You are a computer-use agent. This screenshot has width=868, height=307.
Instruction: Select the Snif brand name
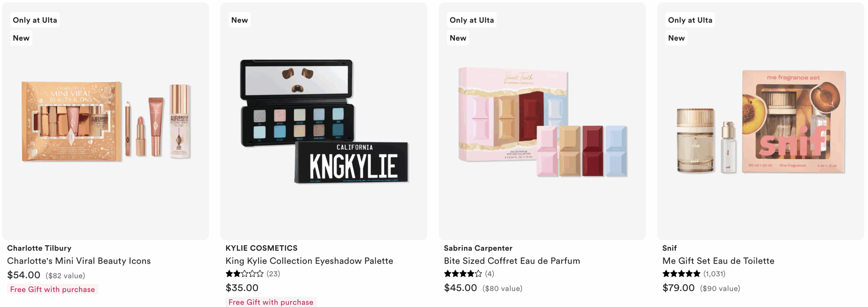669,248
